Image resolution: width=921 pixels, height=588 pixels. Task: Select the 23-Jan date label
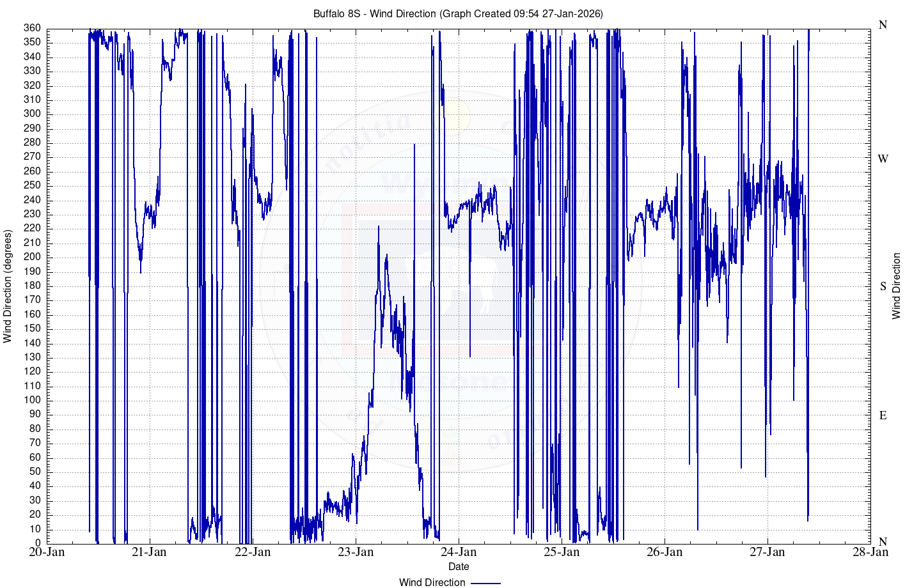[356, 552]
